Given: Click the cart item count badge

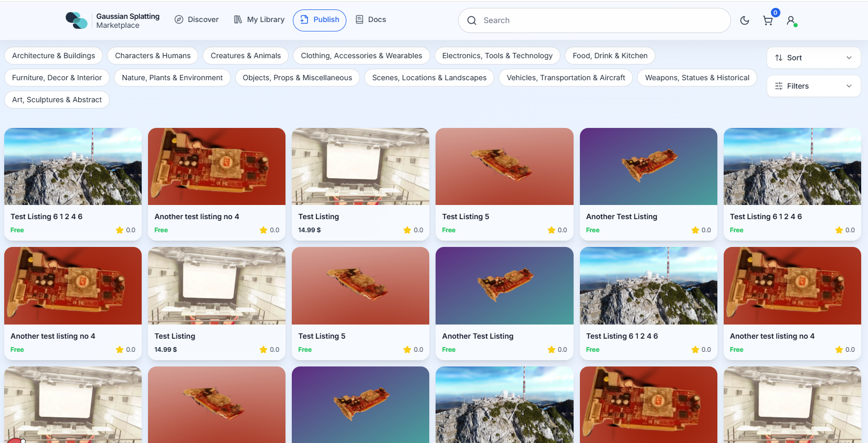Looking at the screenshot, I should pos(775,13).
